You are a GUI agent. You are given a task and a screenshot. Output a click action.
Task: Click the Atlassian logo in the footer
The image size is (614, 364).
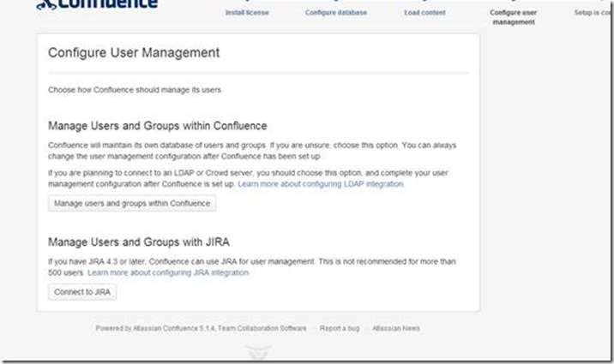(258, 351)
